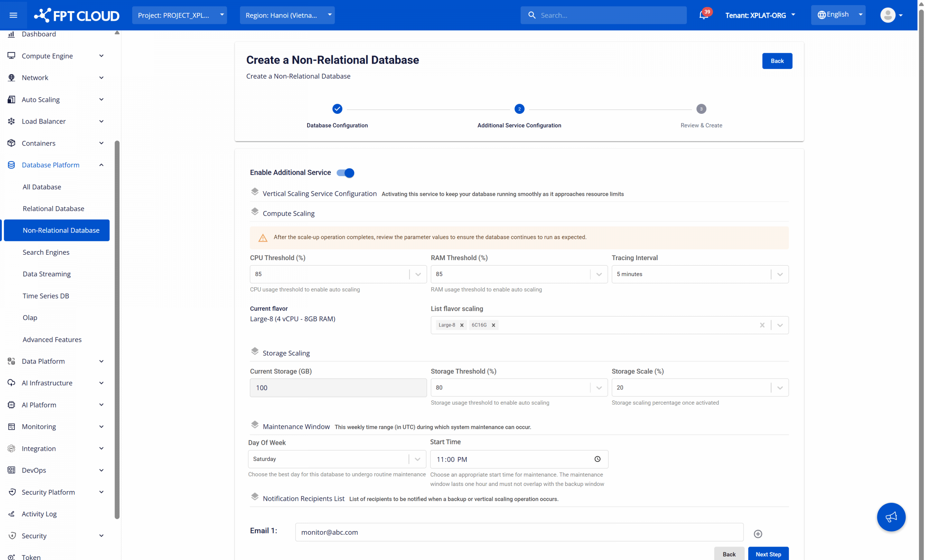
Task: Clear all selected scaling flavors
Action: coord(762,325)
